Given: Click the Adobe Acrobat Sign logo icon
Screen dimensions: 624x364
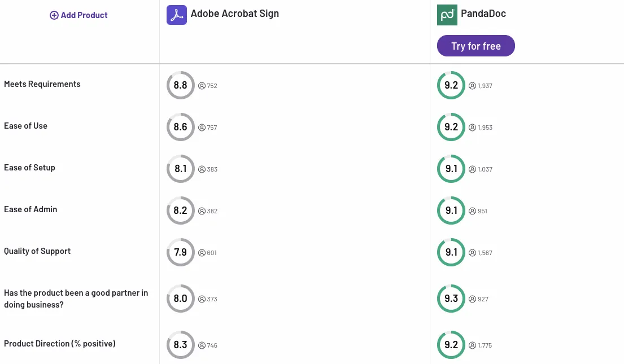Looking at the screenshot, I should (x=176, y=15).
